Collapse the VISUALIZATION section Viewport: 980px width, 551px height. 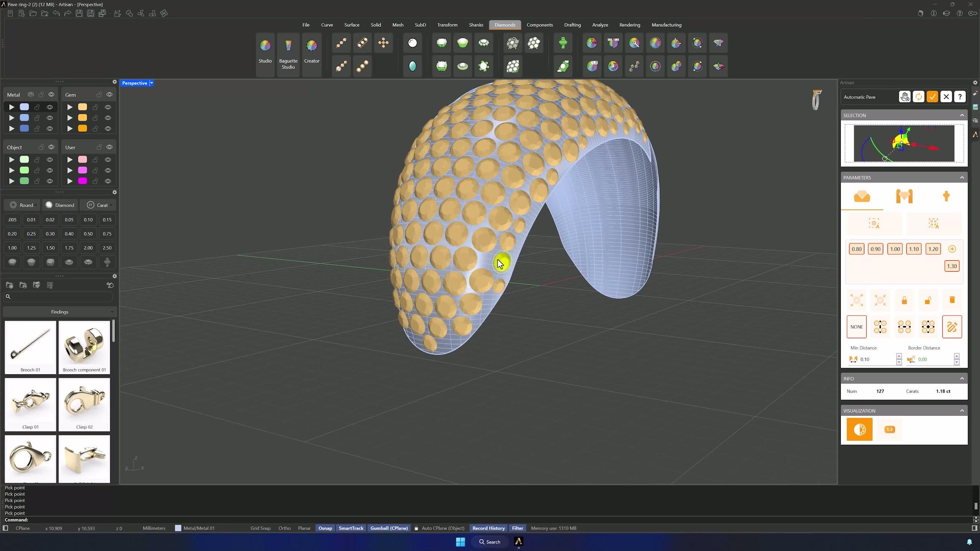962,411
